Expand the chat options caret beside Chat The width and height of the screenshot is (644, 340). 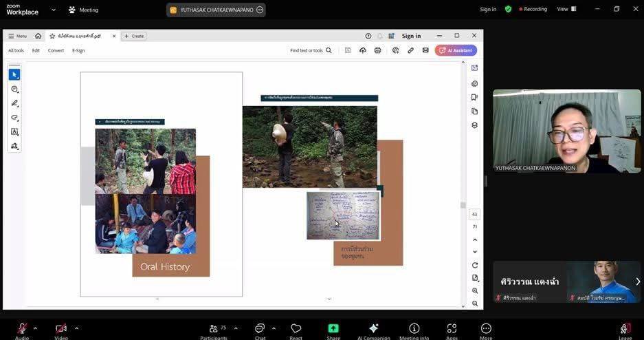tap(274, 328)
